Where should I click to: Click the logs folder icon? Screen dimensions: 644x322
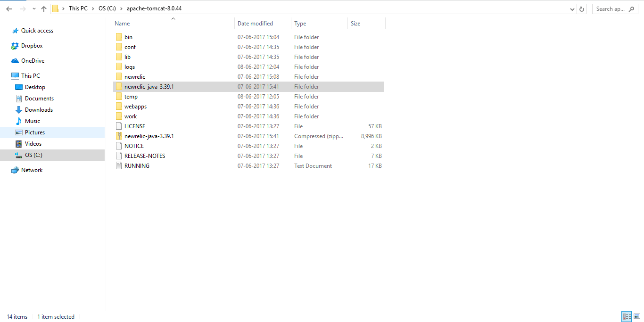[119, 67]
